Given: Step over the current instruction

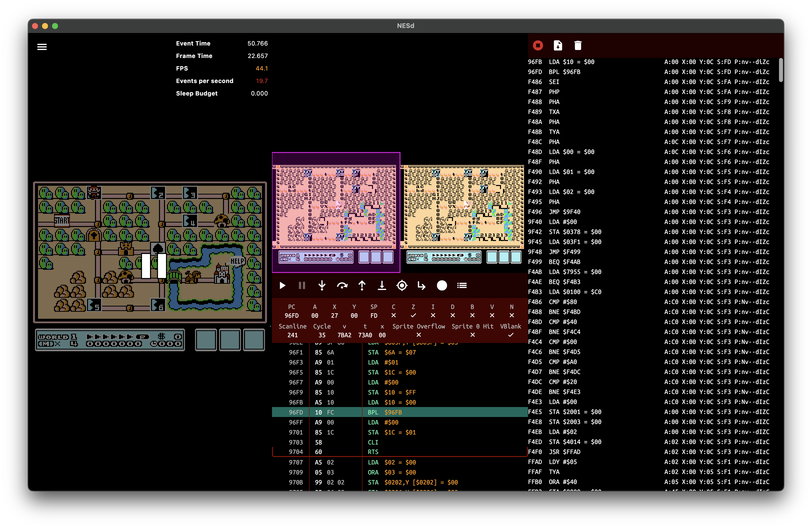Looking at the screenshot, I should click(x=342, y=285).
